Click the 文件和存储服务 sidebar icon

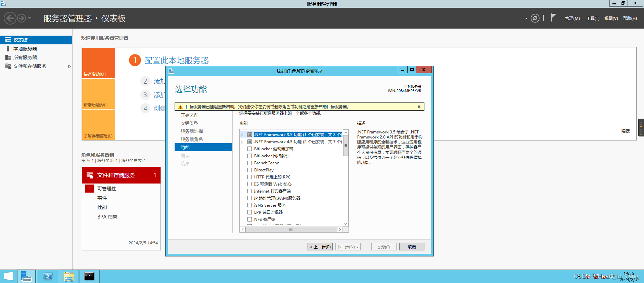tap(8, 66)
